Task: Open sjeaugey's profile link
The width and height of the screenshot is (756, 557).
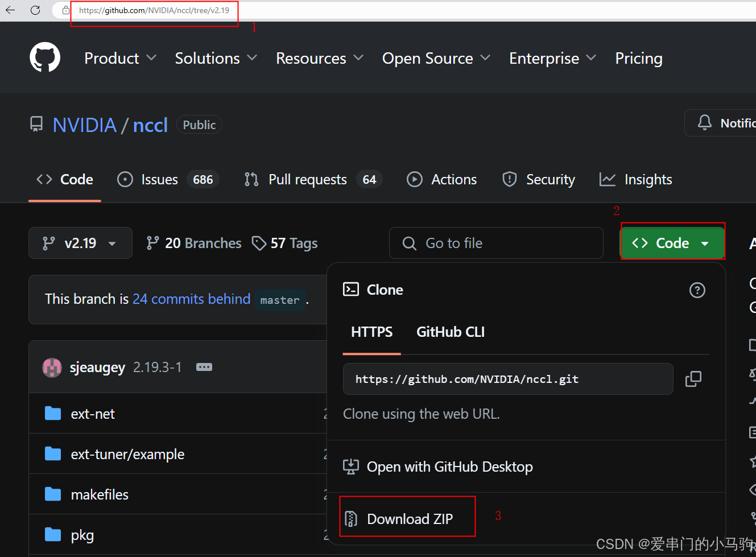Action: 97,368
